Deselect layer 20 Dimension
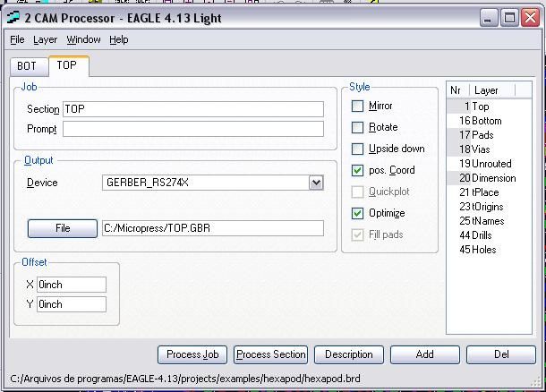This screenshot has height=392, width=546. (490, 178)
